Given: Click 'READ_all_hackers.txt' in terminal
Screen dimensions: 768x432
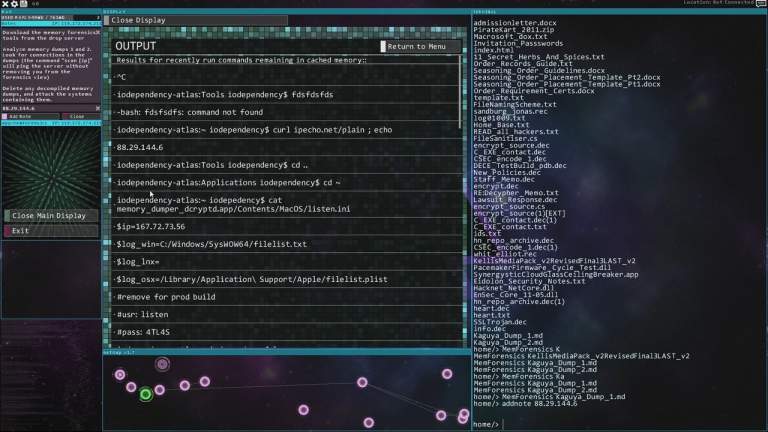Looking at the screenshot, I should (x=516, y=132).
